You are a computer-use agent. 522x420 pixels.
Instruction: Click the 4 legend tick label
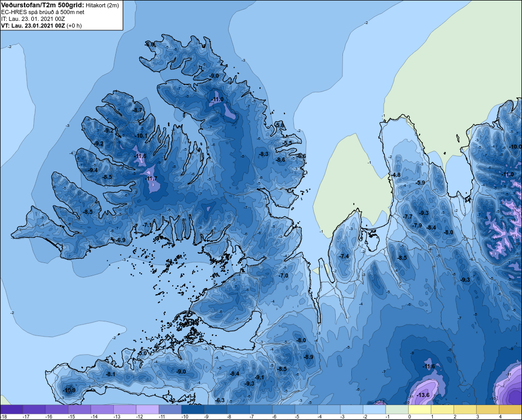click(500, 417)
